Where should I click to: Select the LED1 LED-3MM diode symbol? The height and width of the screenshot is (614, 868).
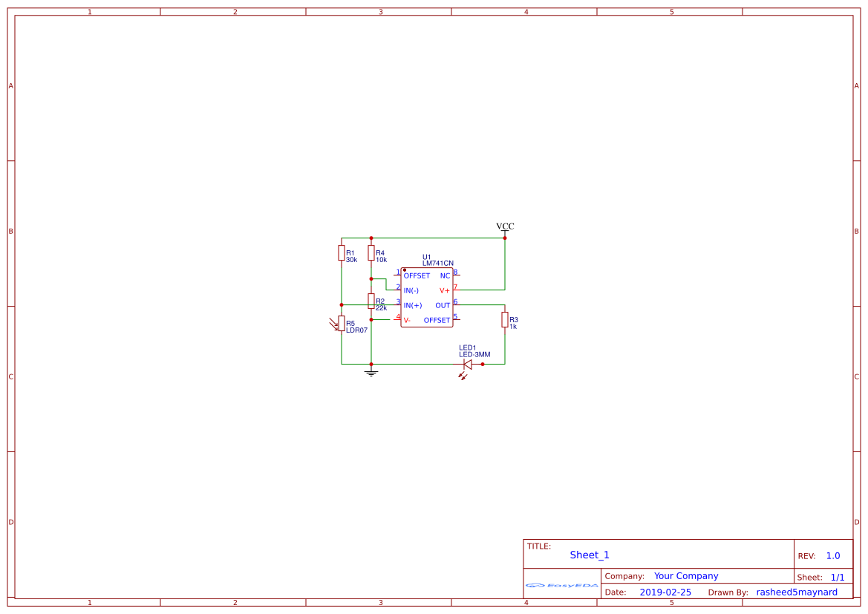[x=469, y=364]
